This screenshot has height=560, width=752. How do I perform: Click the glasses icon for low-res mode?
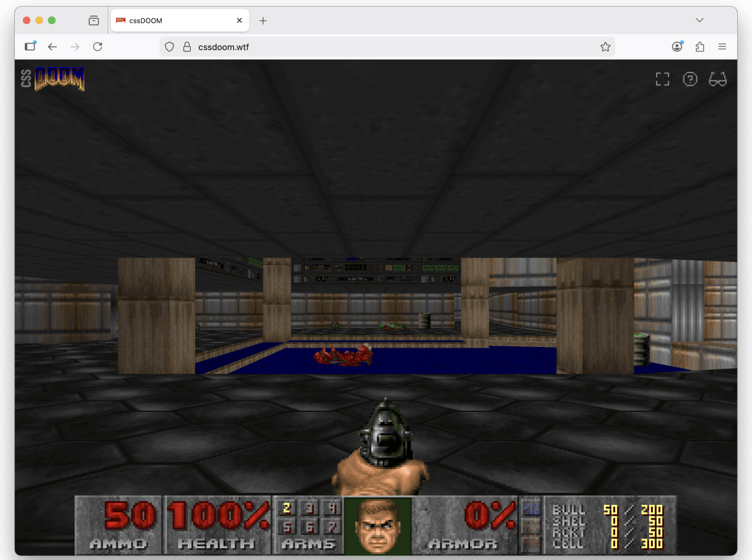point(717,79)
